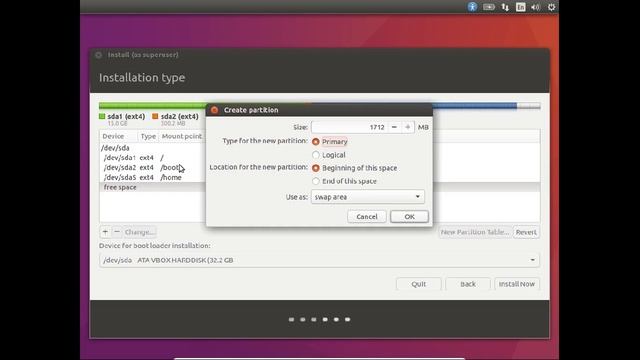
Task: Click the Mount point column header
Action: pyautogui.click(x=182, y=136)
